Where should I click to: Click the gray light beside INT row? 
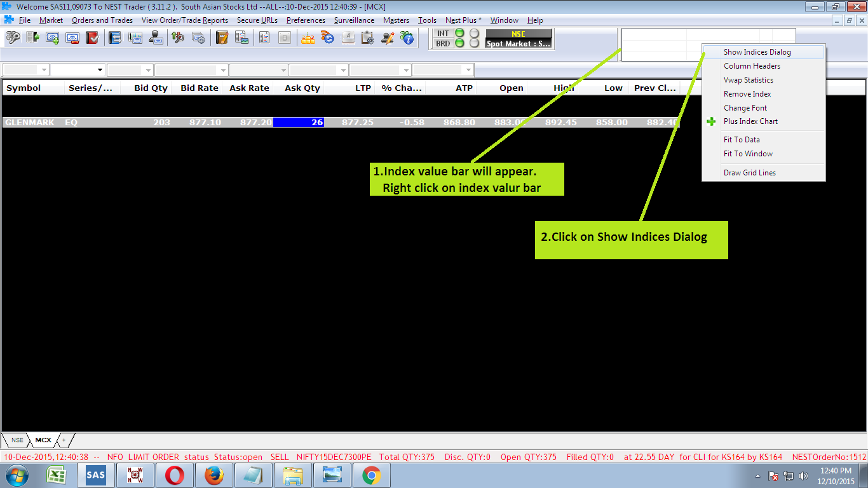474,33
